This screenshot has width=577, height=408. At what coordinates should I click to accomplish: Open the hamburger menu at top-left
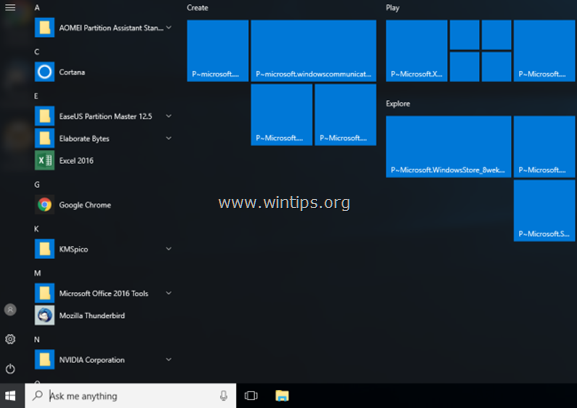point(10,7)
